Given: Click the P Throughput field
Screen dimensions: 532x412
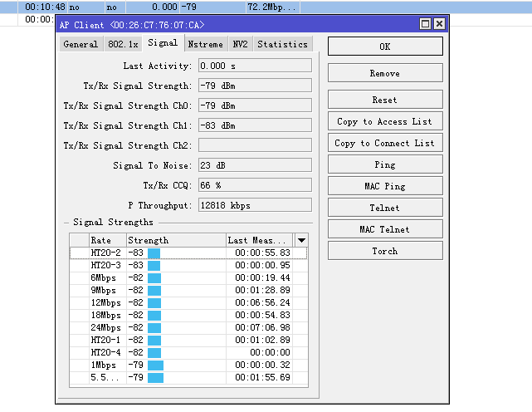Looking at the screenshot, I should pyautogui.click(x=255, y=205).
